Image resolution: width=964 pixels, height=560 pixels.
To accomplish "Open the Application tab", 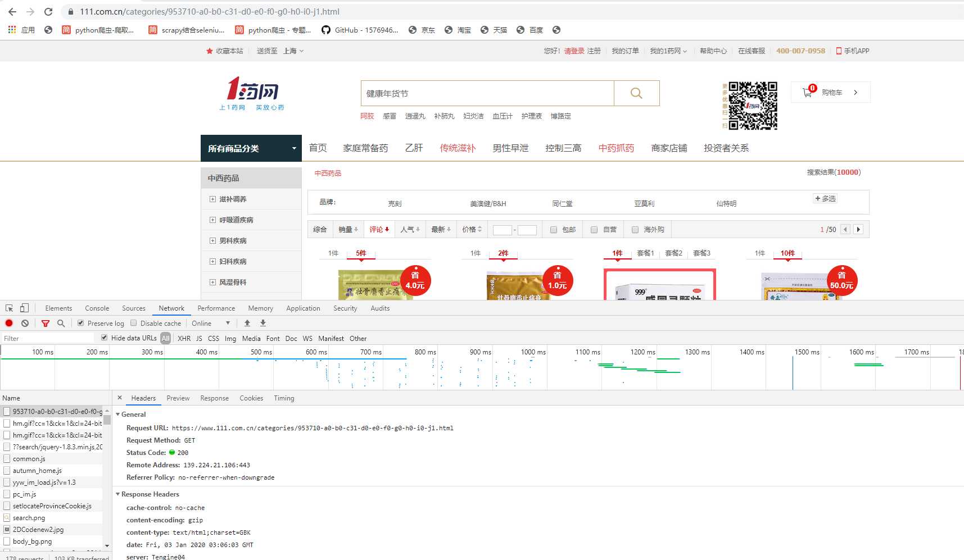I will (x=303, y=308).
